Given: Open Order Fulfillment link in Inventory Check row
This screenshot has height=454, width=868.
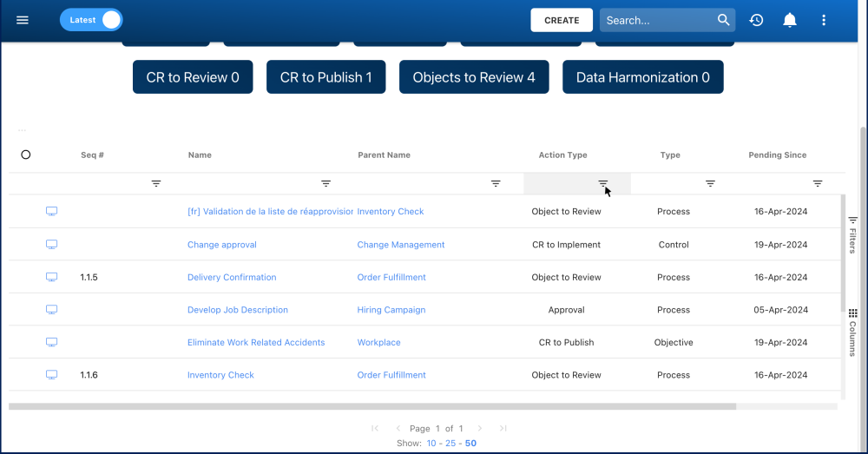Looking at the screenshot, I should click(x=391, y=375).
